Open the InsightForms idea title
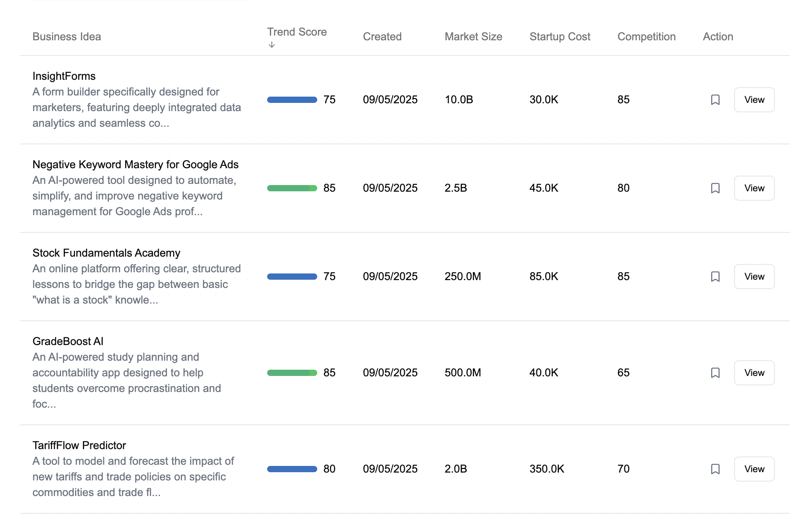The width and height of the screenshot is (812, 525). pyautogui.click(x=64, y=76)
